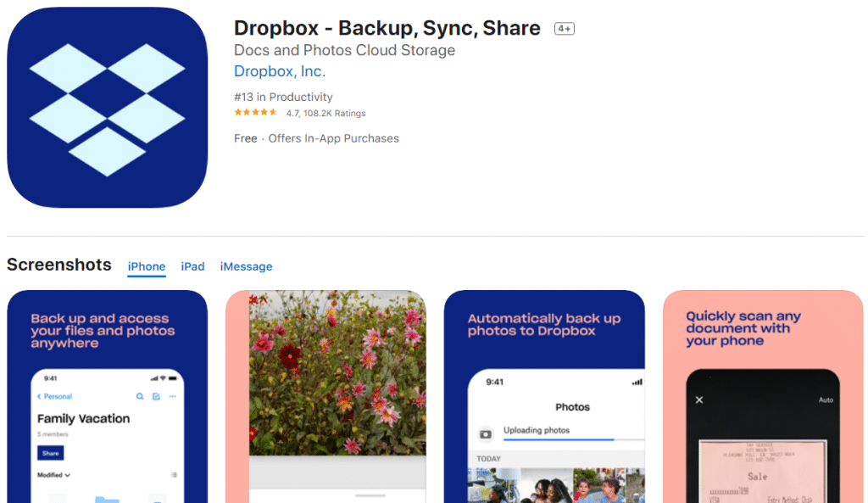Select the iPhone screenshots tab
The image size is (868, 503).
coord(147,266)
